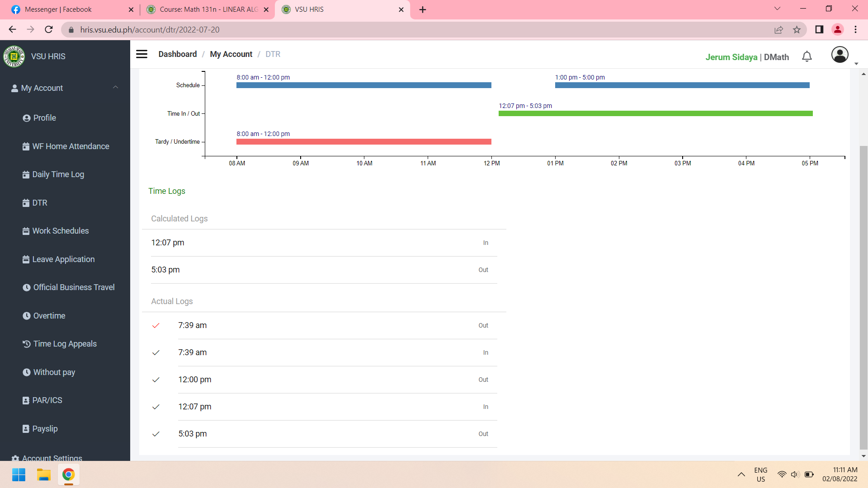Image resolution: width=868 pixels, height=488 pixels.
Task: Open the notifications bell icon
Action: tap(807, 56)
